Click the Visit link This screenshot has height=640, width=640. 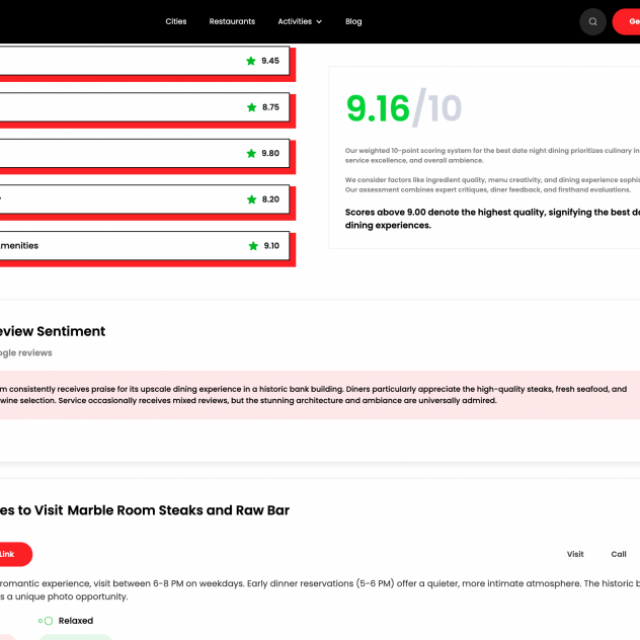pos(575,554)
